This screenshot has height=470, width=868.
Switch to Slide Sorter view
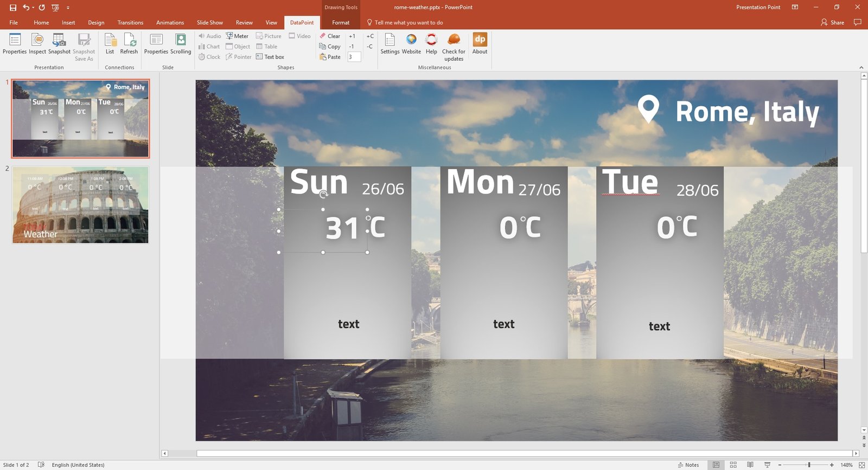pyautogui.click(x=733, y=465)
